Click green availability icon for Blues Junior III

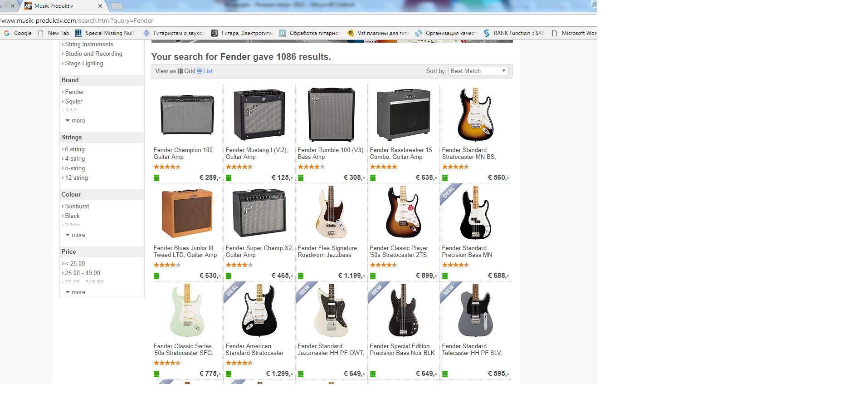[156, 276]
